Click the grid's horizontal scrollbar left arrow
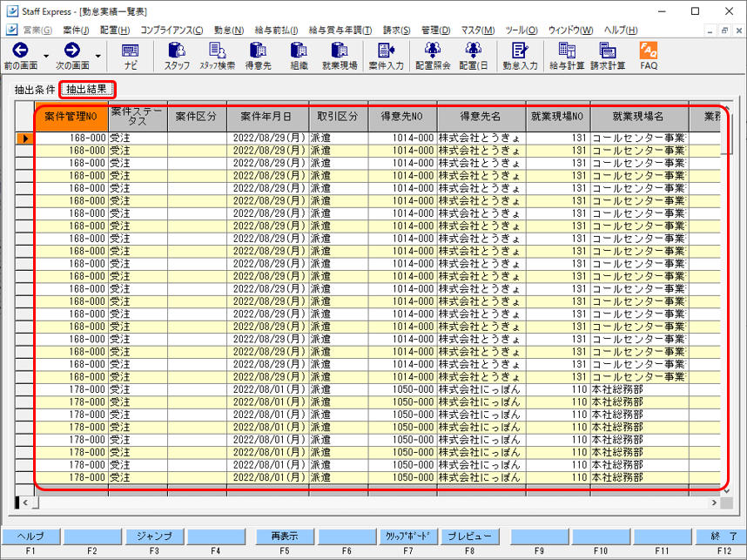The height and width of the screenshot is (560, 747). click(x=25, y=503)
